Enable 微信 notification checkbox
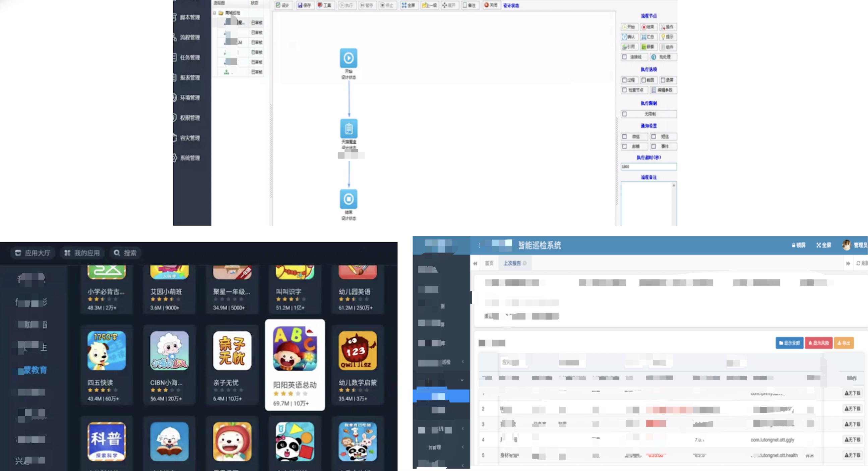 point(624,136)
